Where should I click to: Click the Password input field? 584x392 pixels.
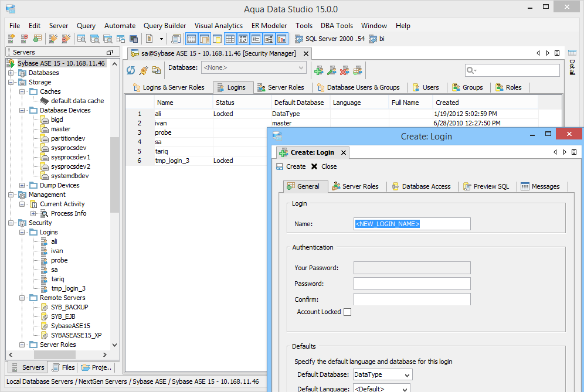[x=412, y=284]
